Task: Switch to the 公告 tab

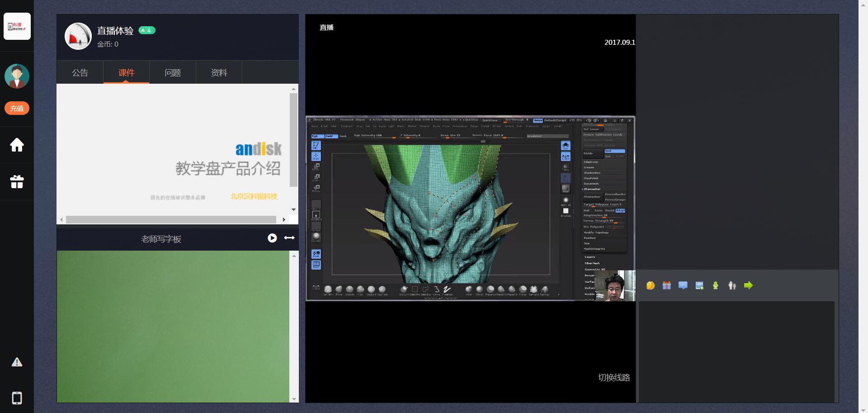Action: pyautogui.click(x=80, y=73)
